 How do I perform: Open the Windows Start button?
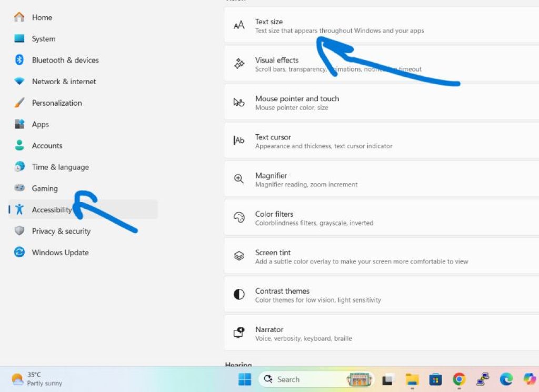244,379
